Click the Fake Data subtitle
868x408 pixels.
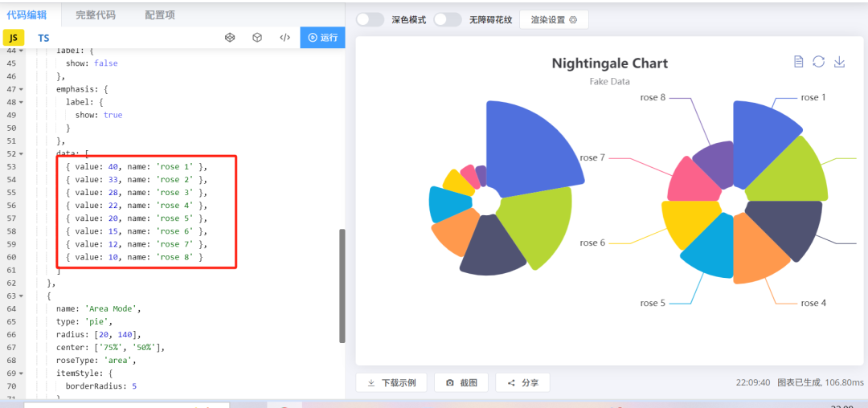click(x=609, y=81)
